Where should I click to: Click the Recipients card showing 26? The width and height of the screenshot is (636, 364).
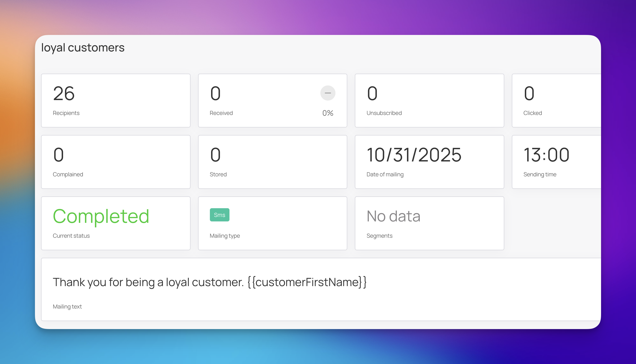pyautogui.click(x=115, y=100)
